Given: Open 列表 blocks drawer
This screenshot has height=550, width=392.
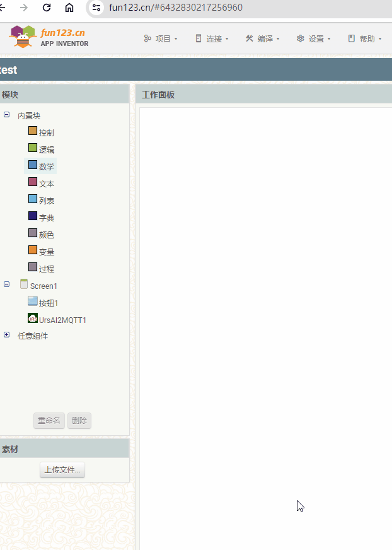Looking at the screenshot, I should tap(46, 201).
